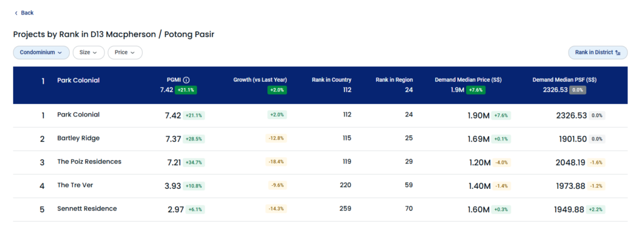Open the Price filter dropdown

click(125, 53)
